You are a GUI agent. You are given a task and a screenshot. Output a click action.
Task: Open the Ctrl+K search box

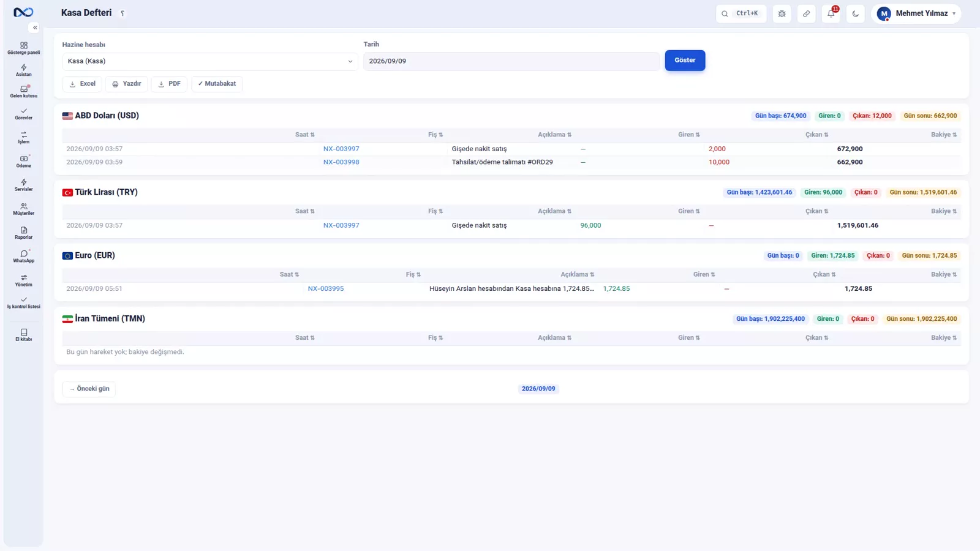click(741, 13)
